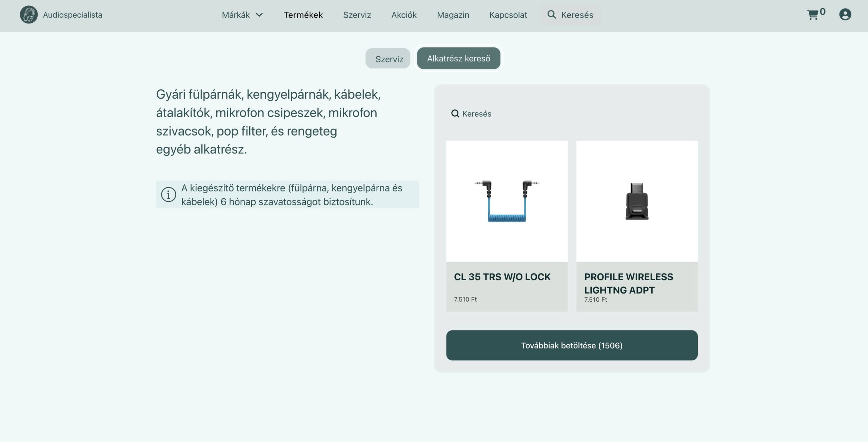
Task: Select the Alkatrész kereső tab
Action: (x=459, y=58)
